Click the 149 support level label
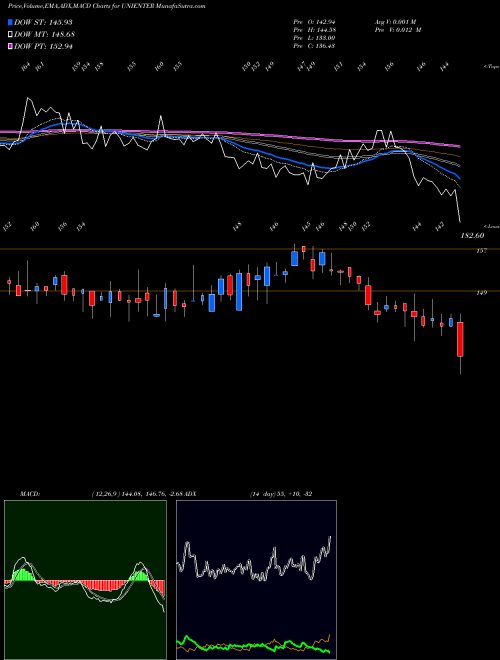Image resolution: width=500 pixels, height=660 pixels. (x=481, y=293)
